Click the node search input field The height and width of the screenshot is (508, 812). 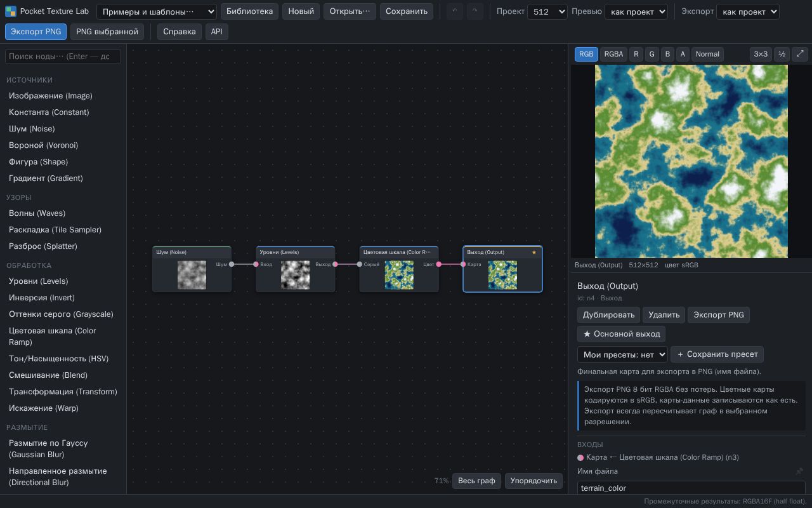tap(63, 57)
